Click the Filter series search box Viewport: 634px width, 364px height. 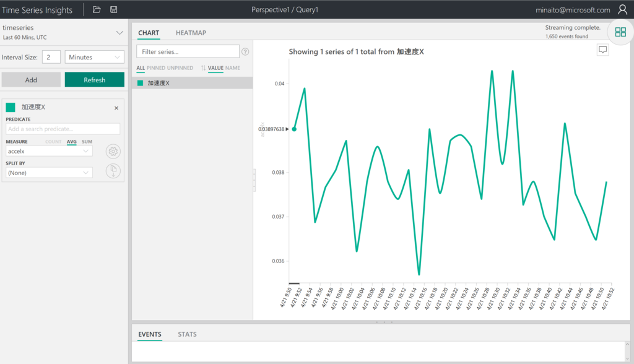tap(188, 51)
